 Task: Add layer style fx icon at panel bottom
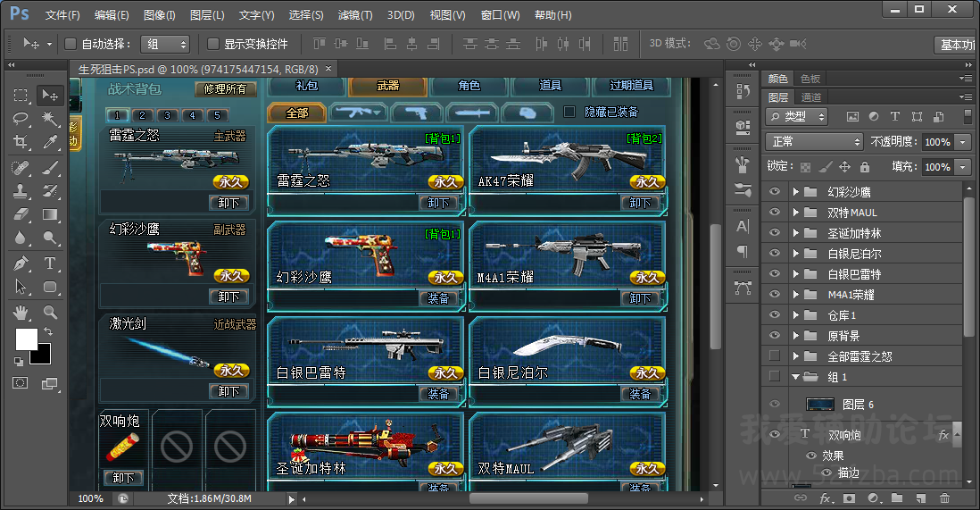pyautogui.click(x=825, y=498)
